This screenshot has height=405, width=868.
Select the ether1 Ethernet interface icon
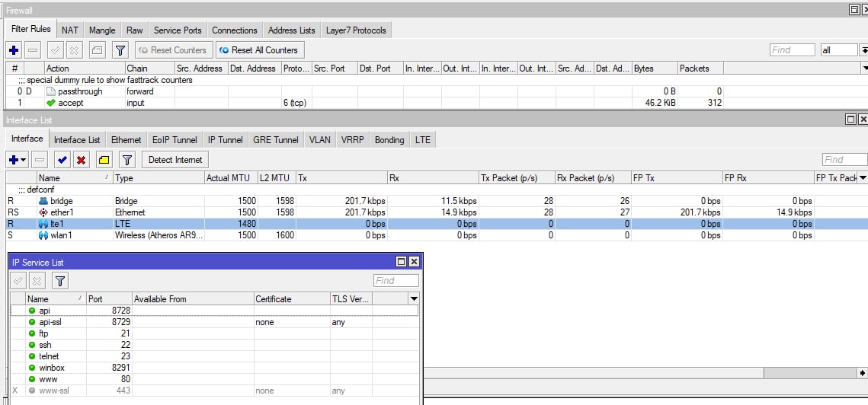pyautogui.click(x=43, y=212)
